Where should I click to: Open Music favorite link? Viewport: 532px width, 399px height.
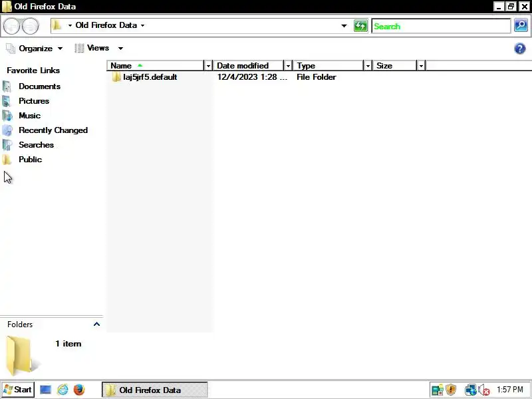click(x=29, y=116)
